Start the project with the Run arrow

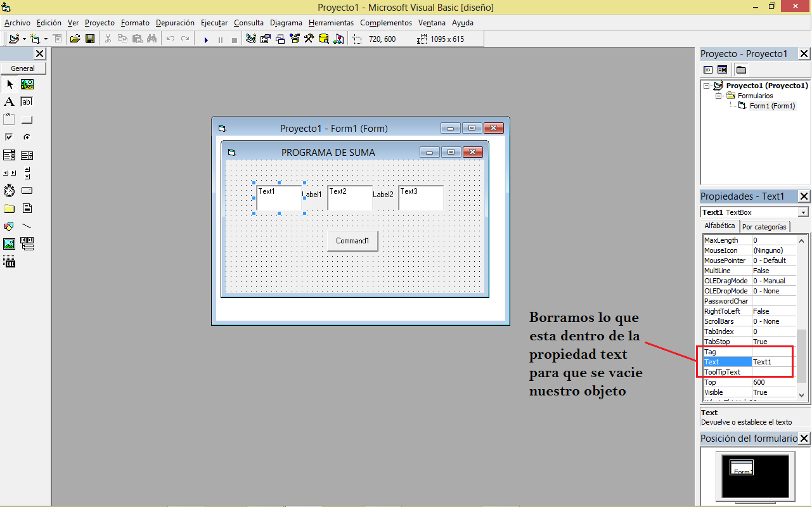[x=206, y=39]
